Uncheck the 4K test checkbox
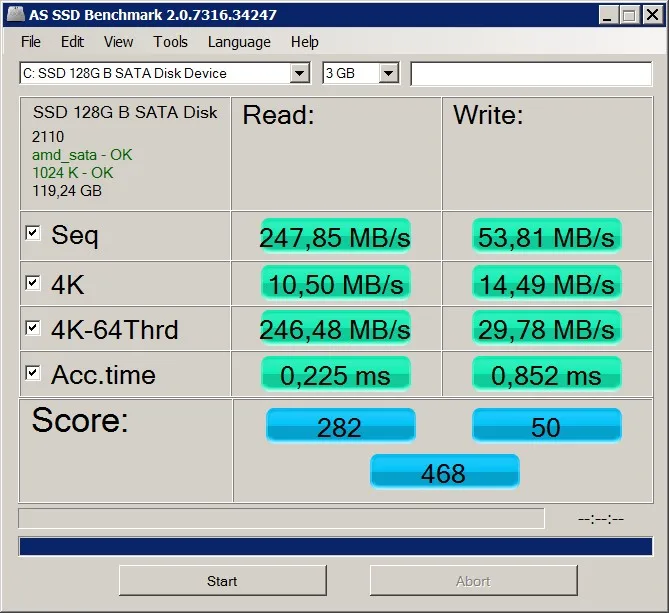This screenshot has width=669, height=613. pyautogui.click(x=33, y=282)
